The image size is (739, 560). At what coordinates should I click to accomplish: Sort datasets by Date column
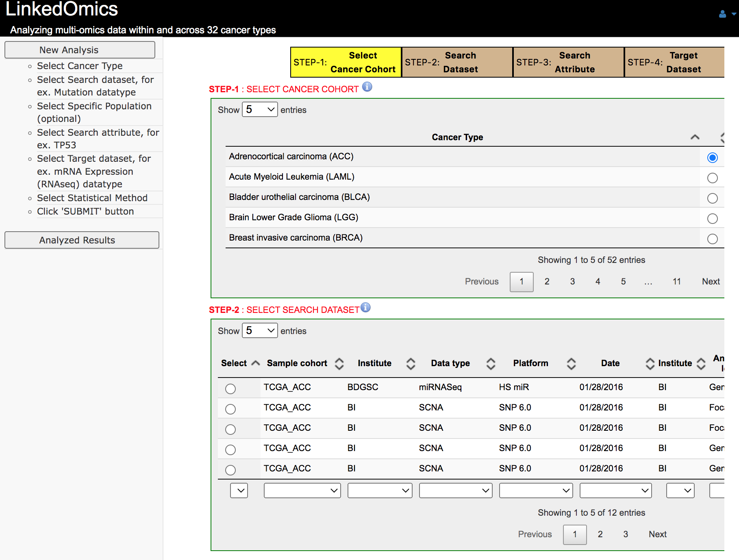point(650,363)
